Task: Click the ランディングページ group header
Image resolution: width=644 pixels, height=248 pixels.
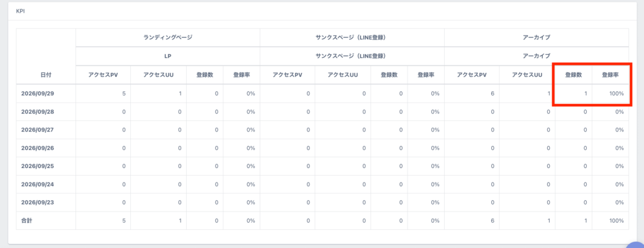Action: (x=167, y=37)
